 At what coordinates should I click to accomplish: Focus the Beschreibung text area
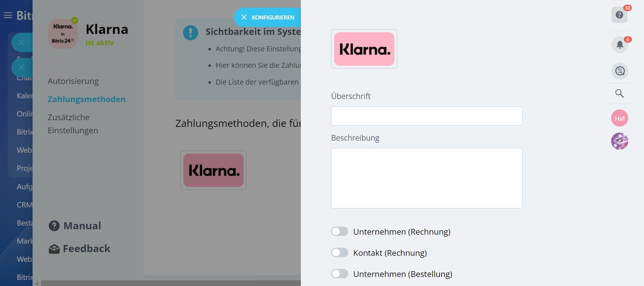[426, 178]
